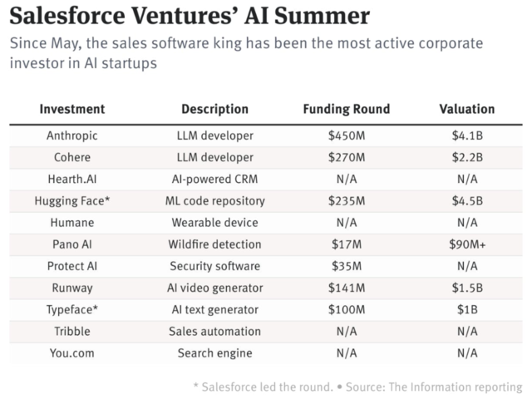Image resolution: width=532 pixels, height=404 pixels.
Task: Select the Cohere row name
Action: 72,156
